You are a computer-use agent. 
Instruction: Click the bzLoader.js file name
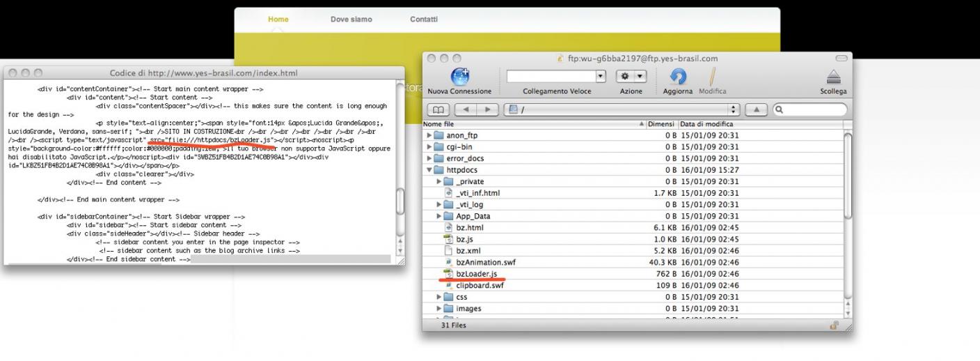pyautogui.click(x=477, y=274)
